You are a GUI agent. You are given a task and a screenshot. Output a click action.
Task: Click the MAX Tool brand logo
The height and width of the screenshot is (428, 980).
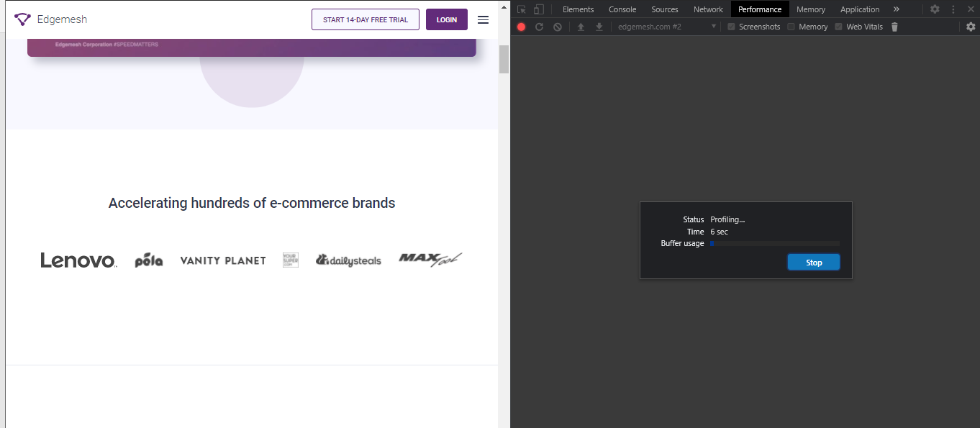pos(430,260)
